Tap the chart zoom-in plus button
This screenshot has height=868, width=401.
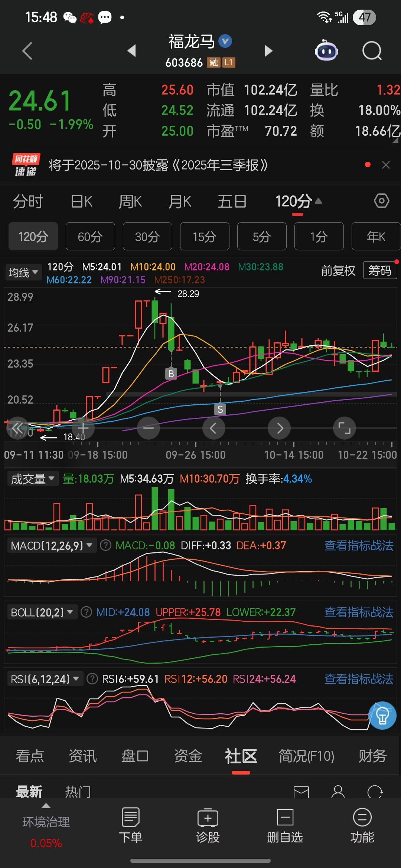83,428
